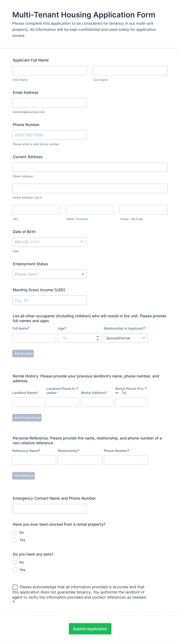178x644 pixels.
Task: Select Yes for eviction history
Action: point(15,540)
